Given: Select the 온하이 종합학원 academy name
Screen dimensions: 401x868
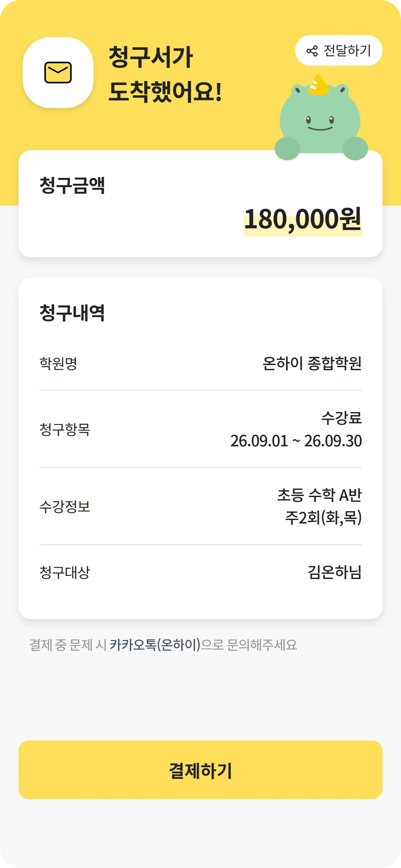Looking at the screenshot, I should 312,363.
